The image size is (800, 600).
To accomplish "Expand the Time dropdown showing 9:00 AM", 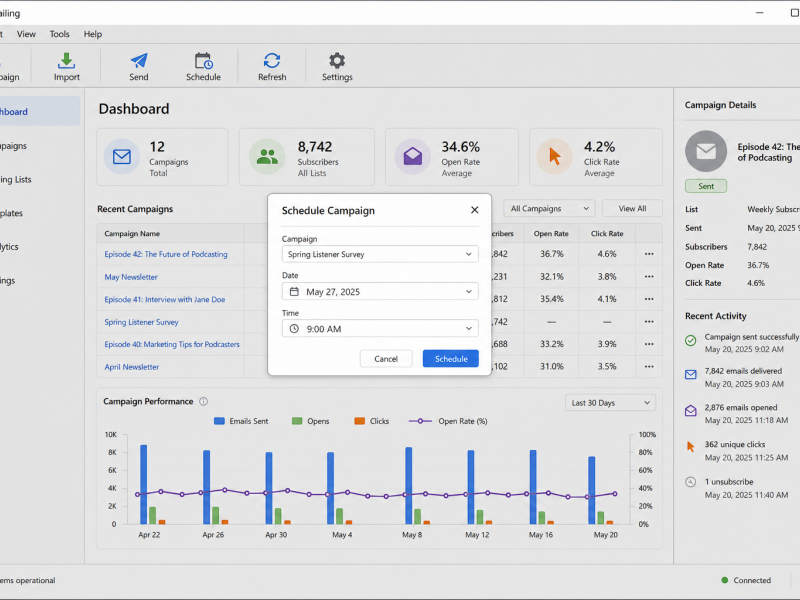I will 380,329.
